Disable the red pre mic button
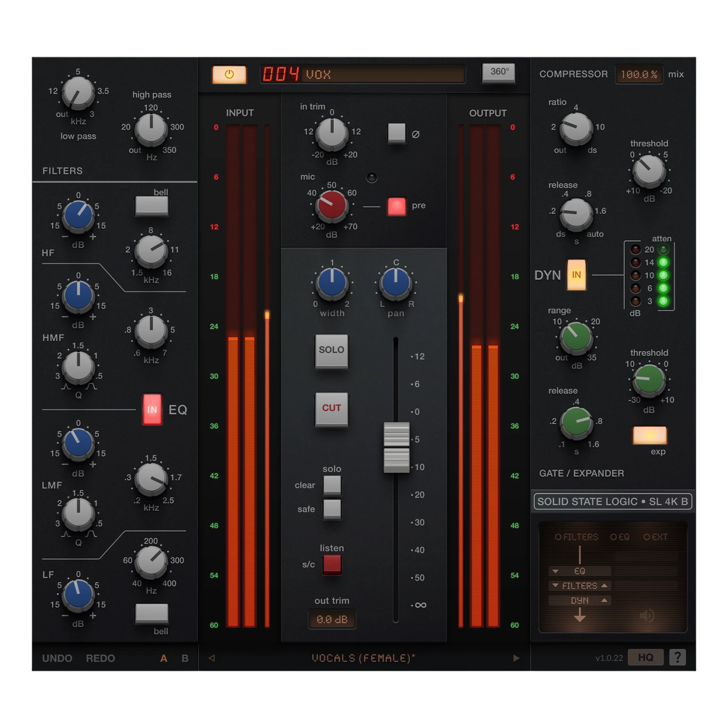 [396, 206]
